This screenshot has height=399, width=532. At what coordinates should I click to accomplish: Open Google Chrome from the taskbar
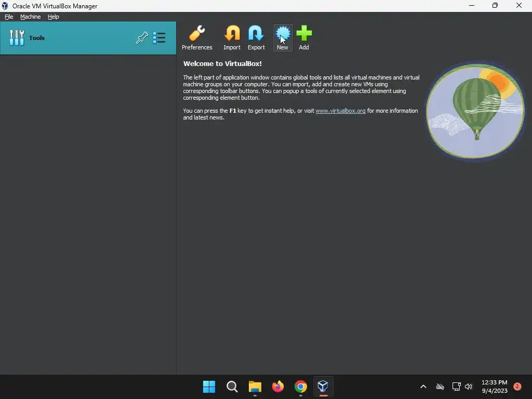(x=301, y=387)
